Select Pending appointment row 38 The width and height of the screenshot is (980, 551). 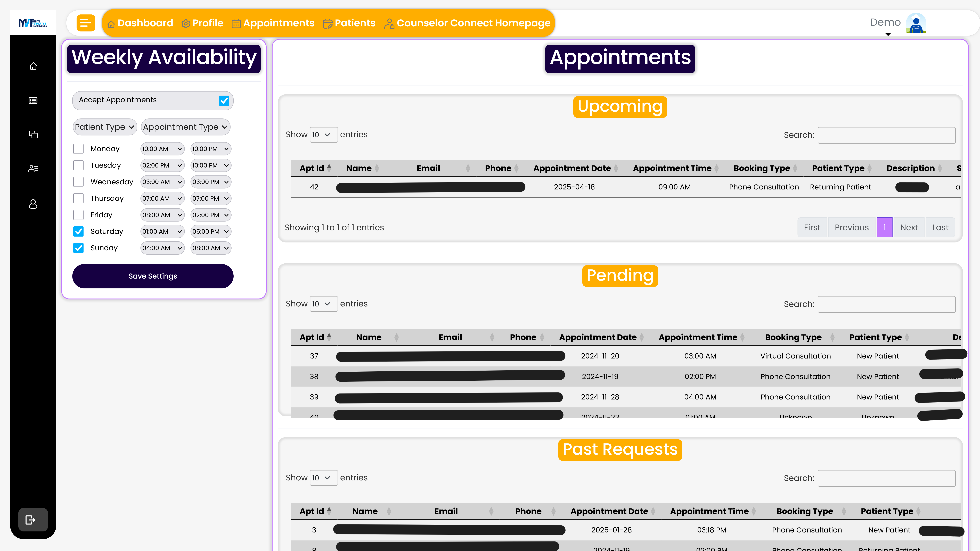pos(626,377)
